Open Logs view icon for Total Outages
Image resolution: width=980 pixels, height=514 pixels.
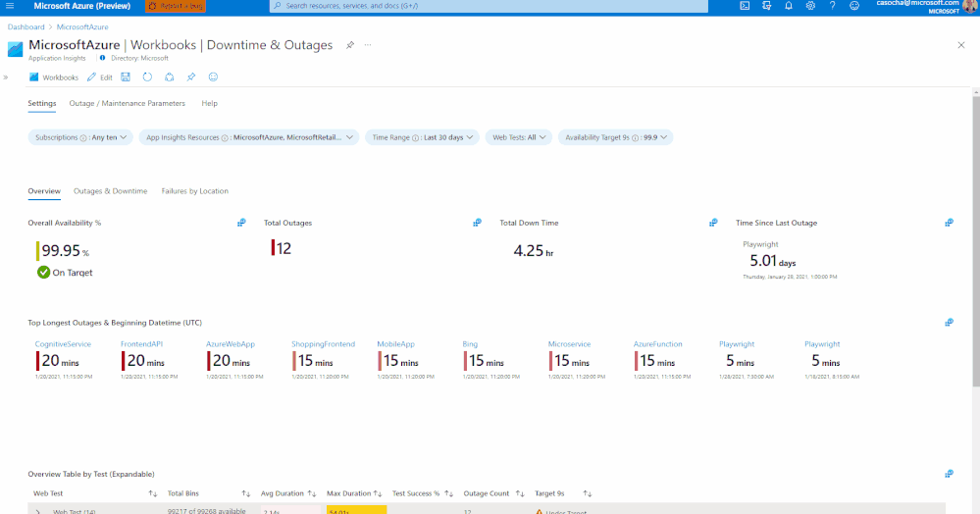477,223
